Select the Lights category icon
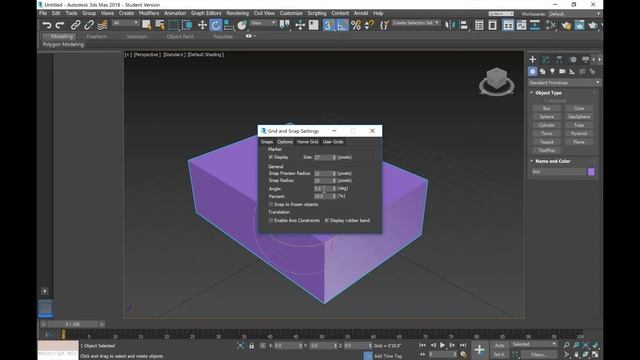This screenshot has width=640, height=360. coord(552,71)
